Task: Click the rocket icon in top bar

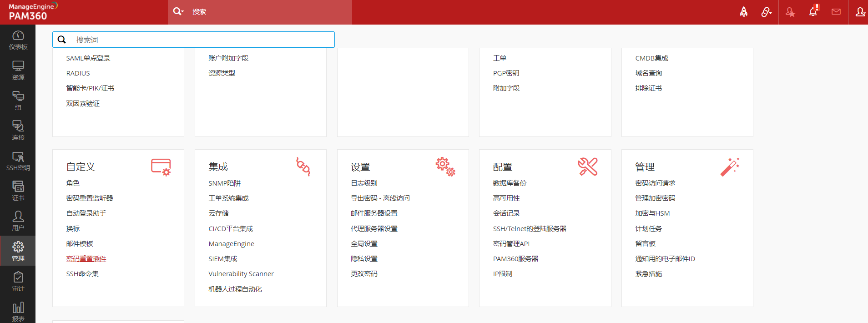Action: 744,12
